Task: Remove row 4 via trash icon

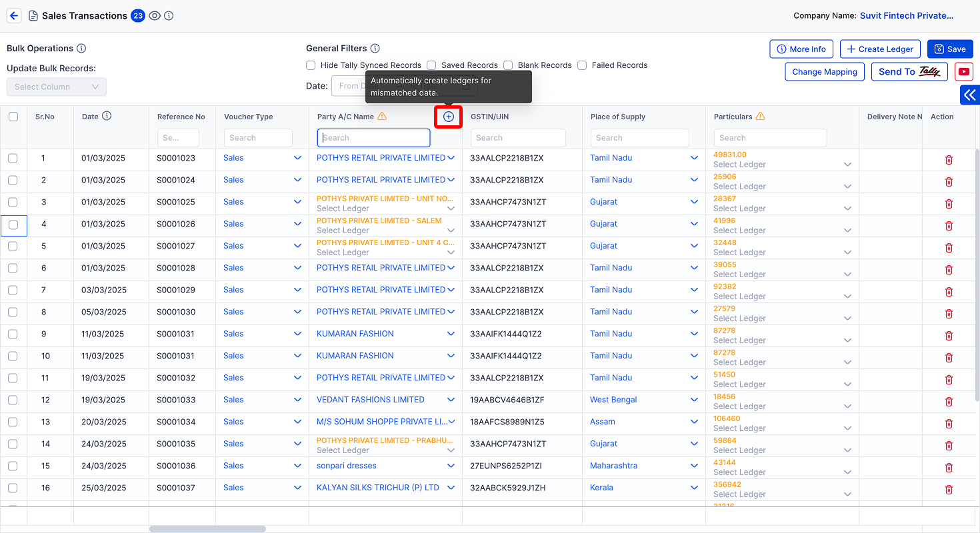Action: point(949,226)
